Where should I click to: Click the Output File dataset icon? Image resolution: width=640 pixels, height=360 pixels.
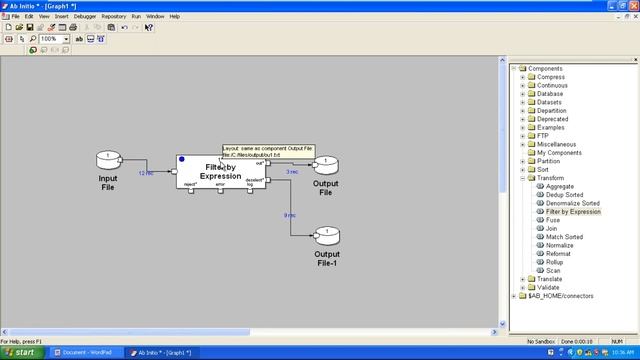[326, 165]
